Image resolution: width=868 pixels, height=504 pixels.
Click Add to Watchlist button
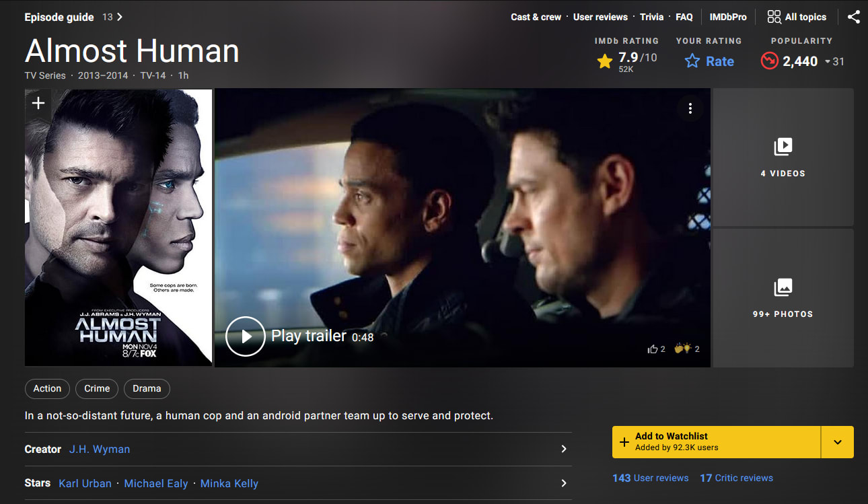click(717, 442)
